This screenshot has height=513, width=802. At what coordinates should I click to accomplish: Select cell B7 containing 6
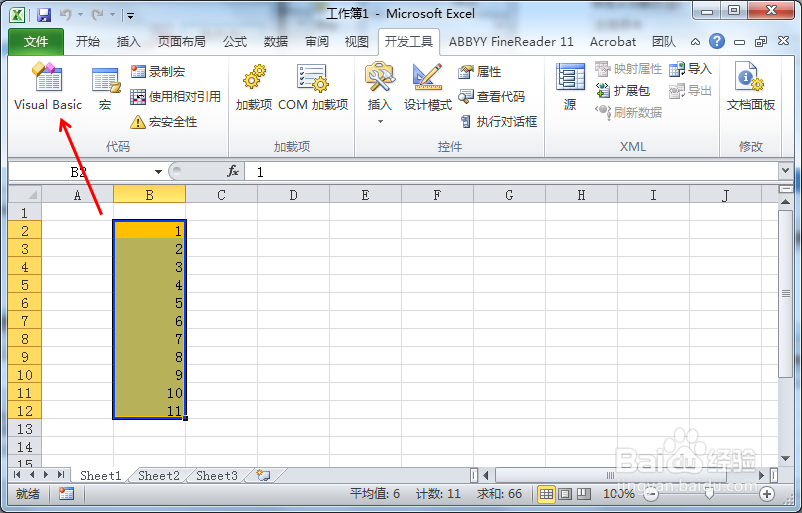(x=149, y=321)
